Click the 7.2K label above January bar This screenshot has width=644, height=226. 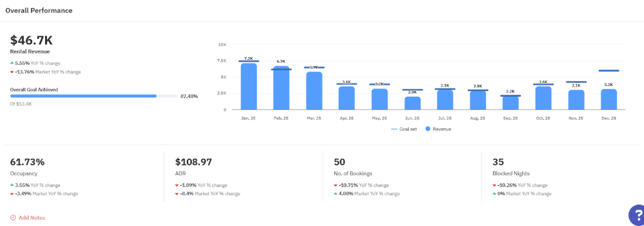[x=249, y=59]
